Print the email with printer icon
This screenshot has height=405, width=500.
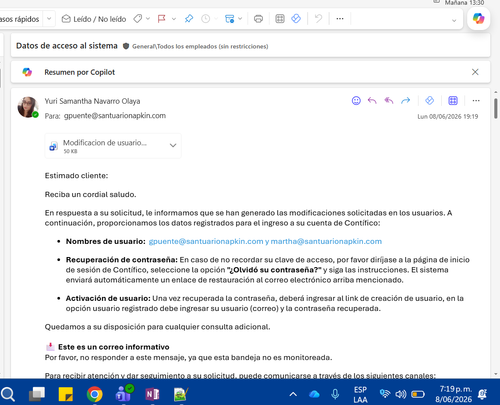pos(258,19)
